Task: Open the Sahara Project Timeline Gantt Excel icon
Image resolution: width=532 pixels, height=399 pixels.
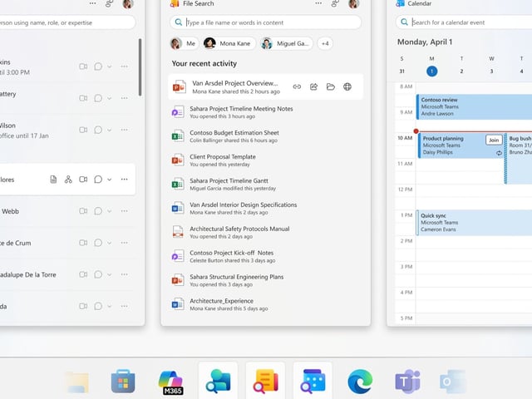Action: [x=177, y=185]
